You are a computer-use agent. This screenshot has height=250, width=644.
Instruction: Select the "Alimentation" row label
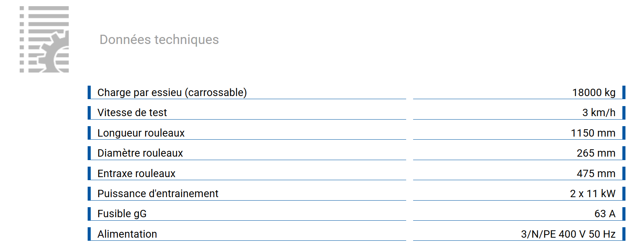coord(127,234)
